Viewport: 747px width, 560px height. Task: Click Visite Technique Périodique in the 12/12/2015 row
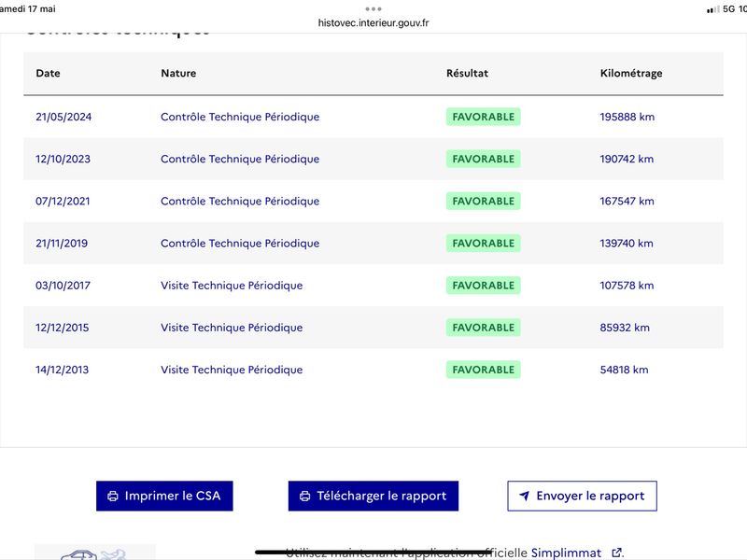[232, 328]
